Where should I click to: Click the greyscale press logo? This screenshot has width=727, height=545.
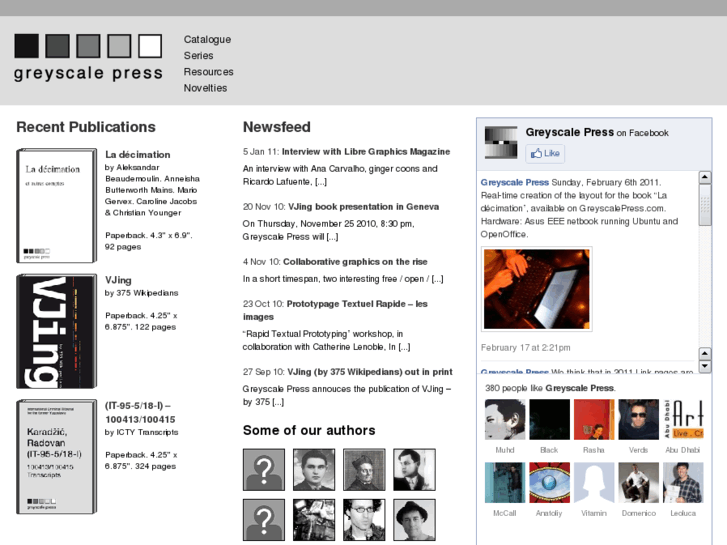[88, 58]
